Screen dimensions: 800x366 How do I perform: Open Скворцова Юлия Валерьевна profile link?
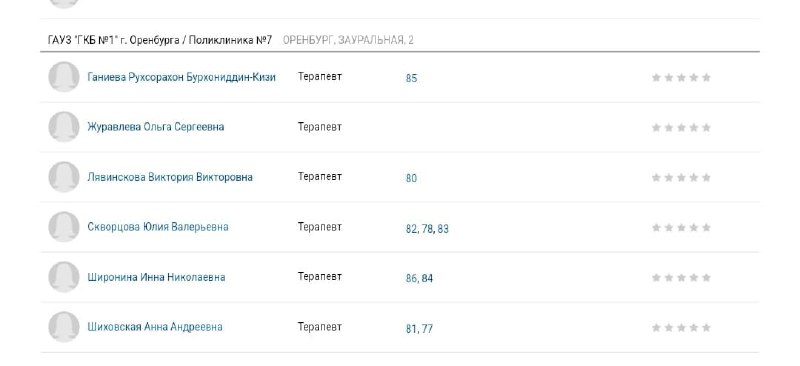coord(158,227)
